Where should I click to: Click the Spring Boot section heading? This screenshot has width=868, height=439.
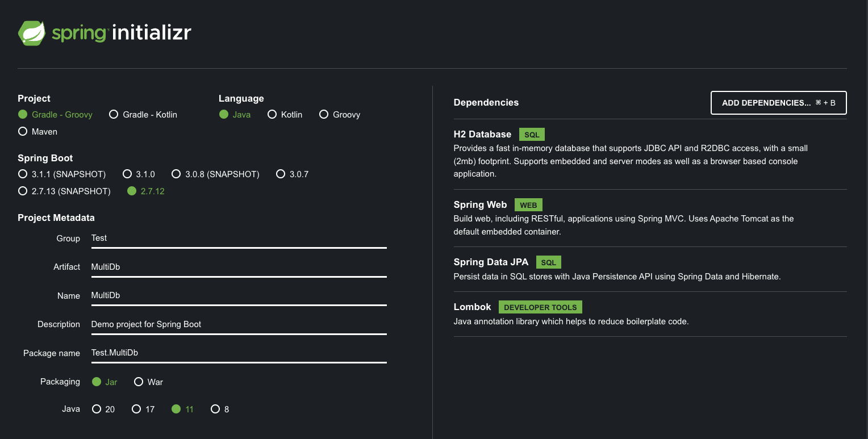coord(45,158)
